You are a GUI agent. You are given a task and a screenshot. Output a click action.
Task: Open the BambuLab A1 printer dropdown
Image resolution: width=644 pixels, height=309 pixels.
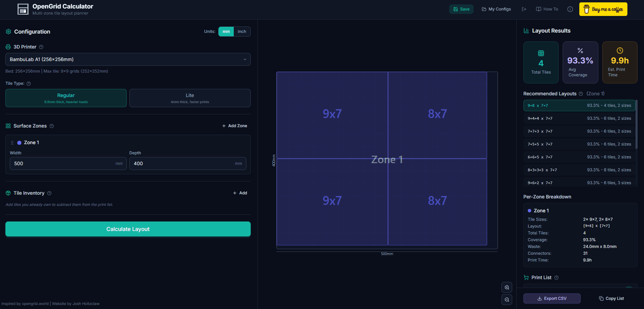coord(128,59)
